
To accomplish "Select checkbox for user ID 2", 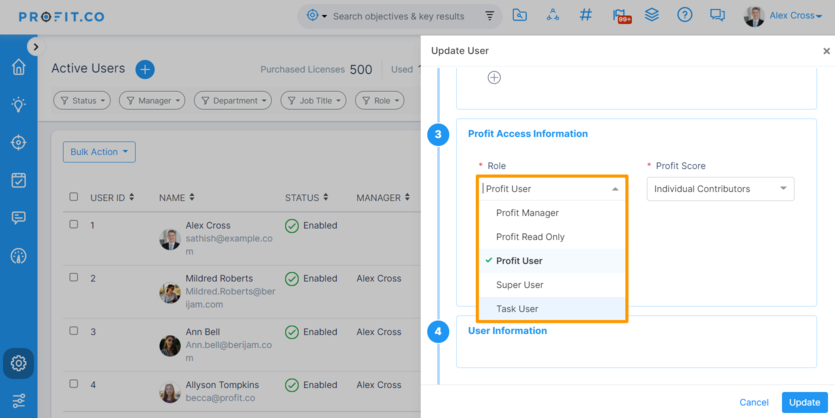I will 73,277.
